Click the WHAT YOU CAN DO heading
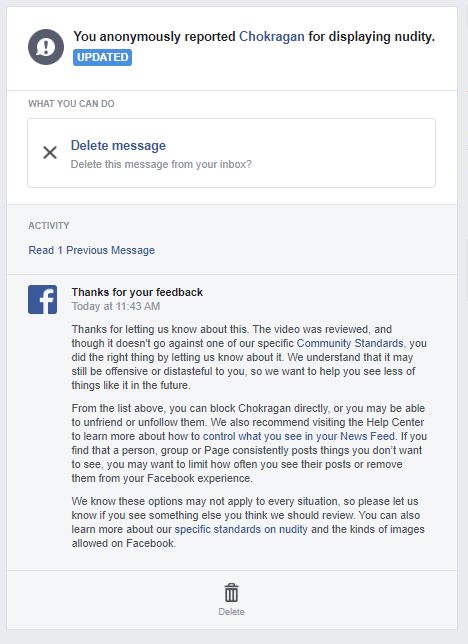 [x=71, y=104]
